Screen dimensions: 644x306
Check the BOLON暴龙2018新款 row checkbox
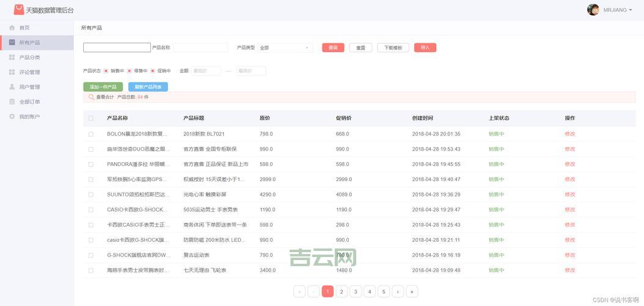click(x=91, y=134)
